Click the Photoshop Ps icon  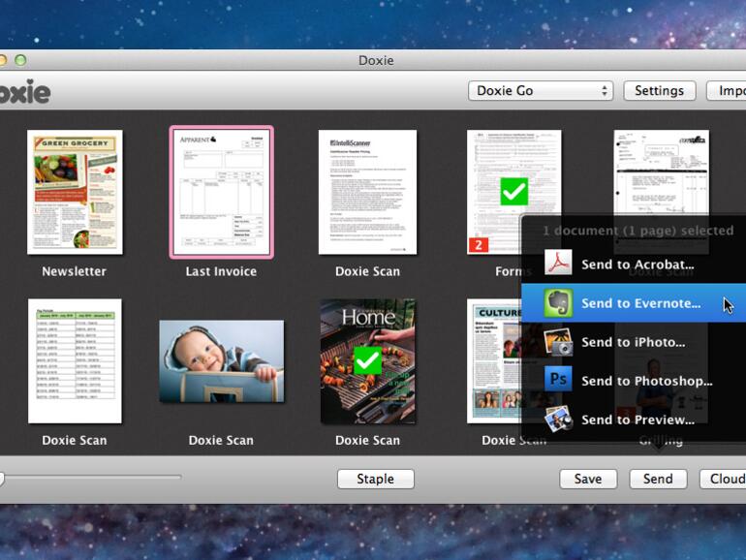(558, 379)
